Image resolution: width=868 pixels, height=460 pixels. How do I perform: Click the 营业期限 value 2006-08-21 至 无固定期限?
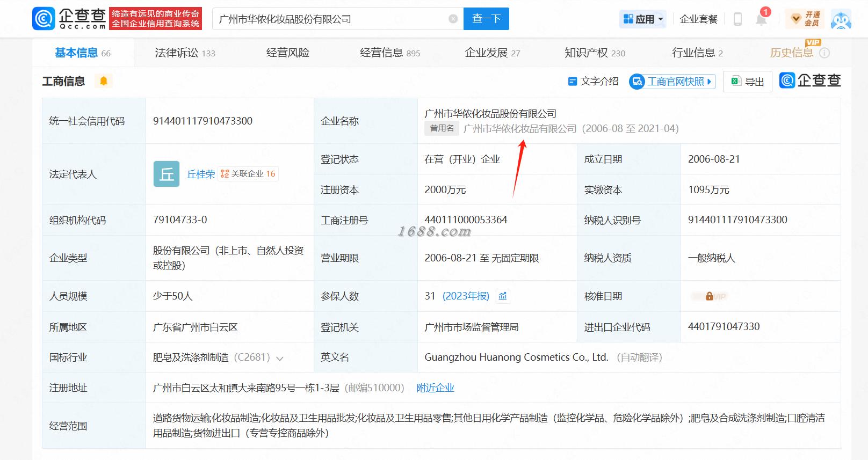481,258
